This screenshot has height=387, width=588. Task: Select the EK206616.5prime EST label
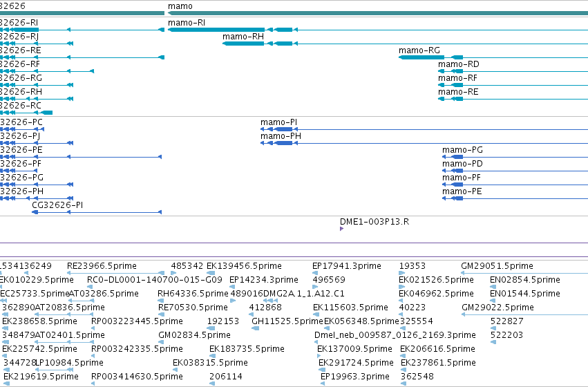pos(438,349)
